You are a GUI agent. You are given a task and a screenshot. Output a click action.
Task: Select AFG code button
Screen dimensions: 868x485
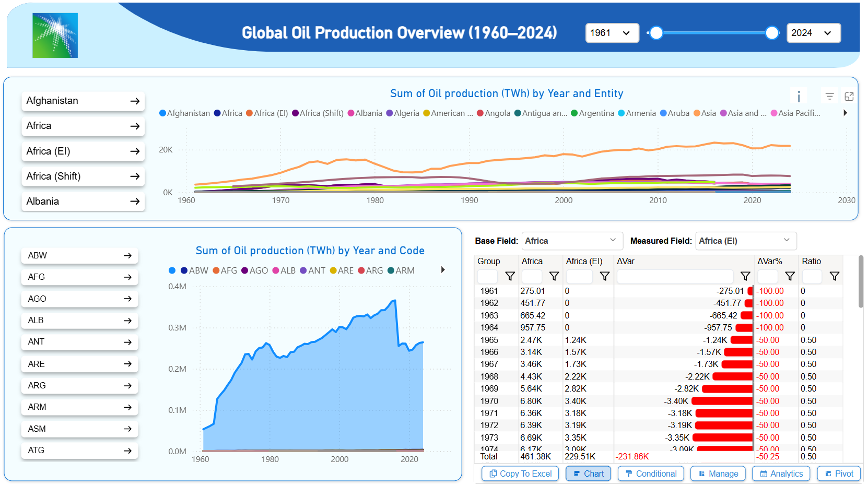(x=79, y=277)
